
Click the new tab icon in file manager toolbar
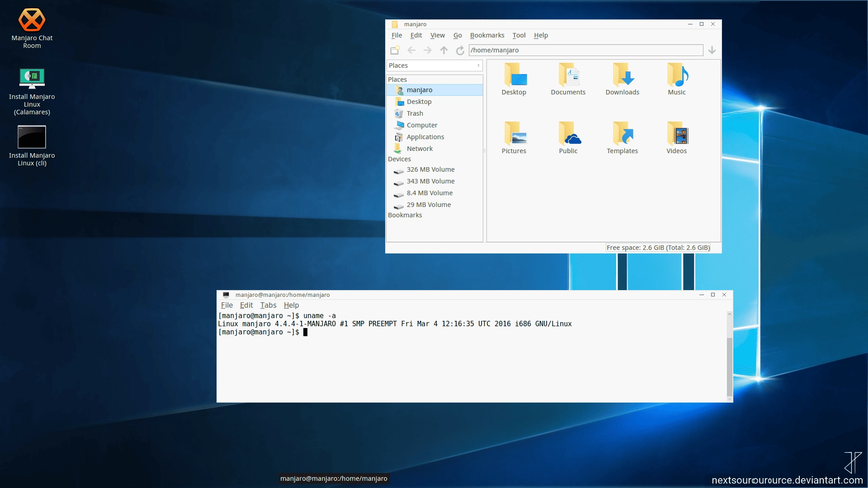tap(395, 50)
